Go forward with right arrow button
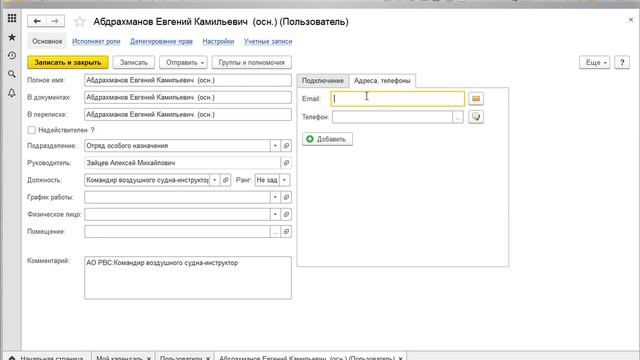This screenshot has height=360, width=640. pos(56,21)
